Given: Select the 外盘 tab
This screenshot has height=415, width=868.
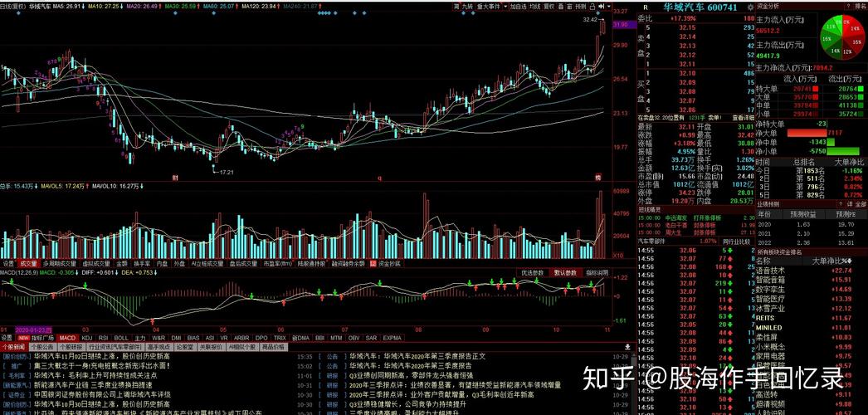Looking at the screenshot, I should tap(179, 264).
